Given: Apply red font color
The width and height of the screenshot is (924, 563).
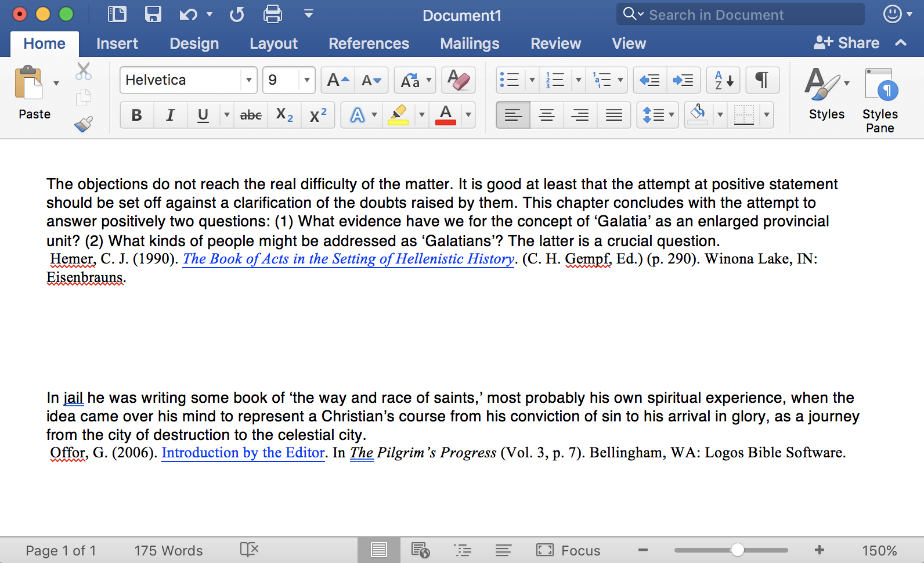Looking at the screenshot, I should tap(446, 115).
